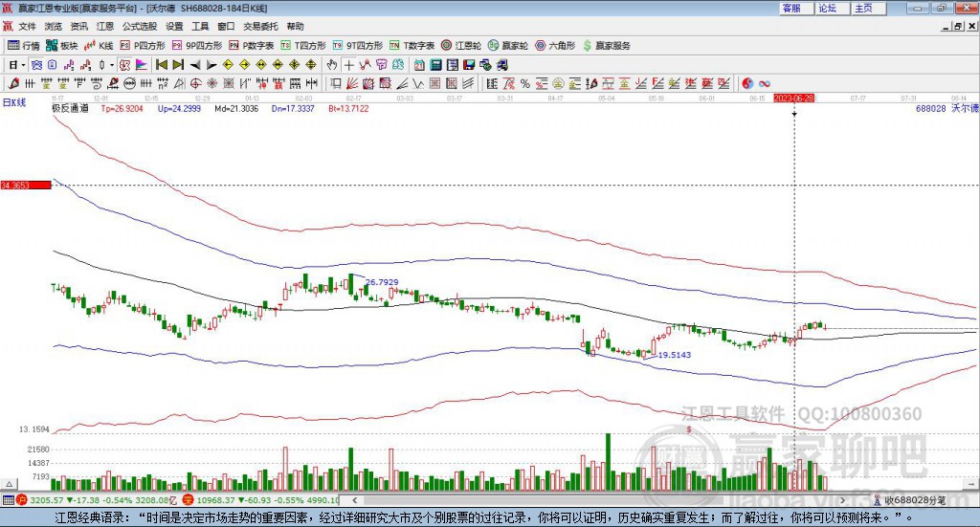Open the 9P四方形 tool
Image resolution: width=980 pixels, height=527 pixels.
pos(197,46)
